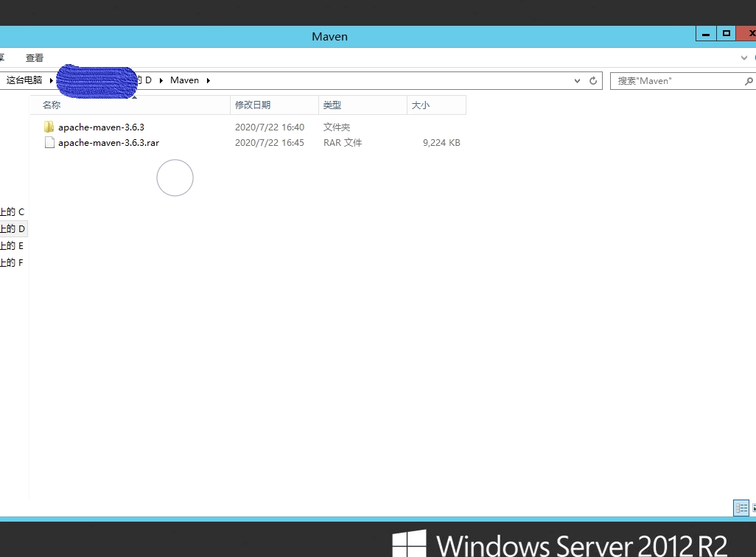Open the 查看 ribbon tab

tap(35, 57)
